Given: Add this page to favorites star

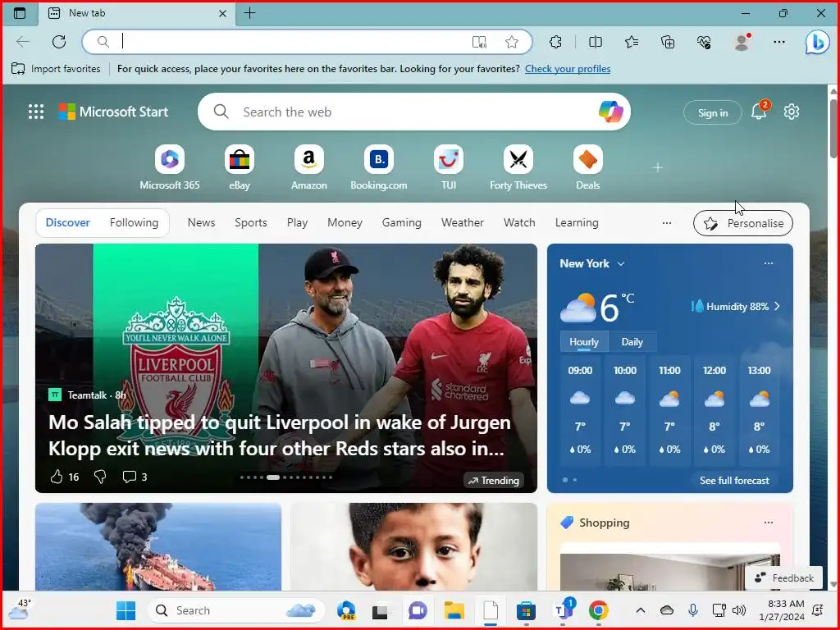Looking at the screenshot, I should tap(512, 42).
